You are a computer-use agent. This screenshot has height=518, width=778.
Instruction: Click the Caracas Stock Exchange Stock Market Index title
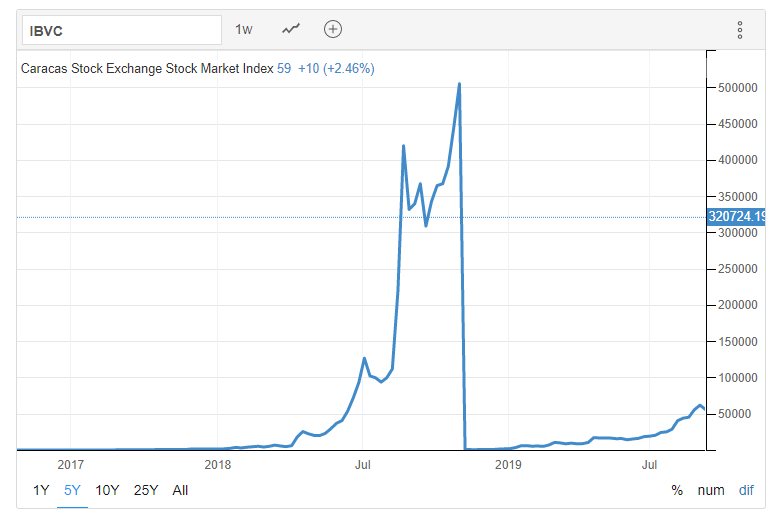pos(147,68)
